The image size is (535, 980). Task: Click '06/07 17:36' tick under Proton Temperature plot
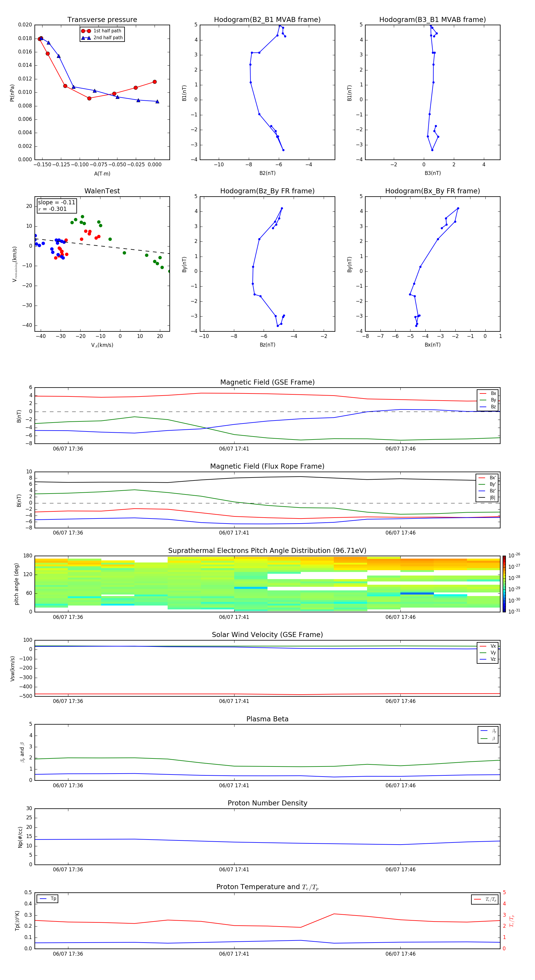(68, 954)
